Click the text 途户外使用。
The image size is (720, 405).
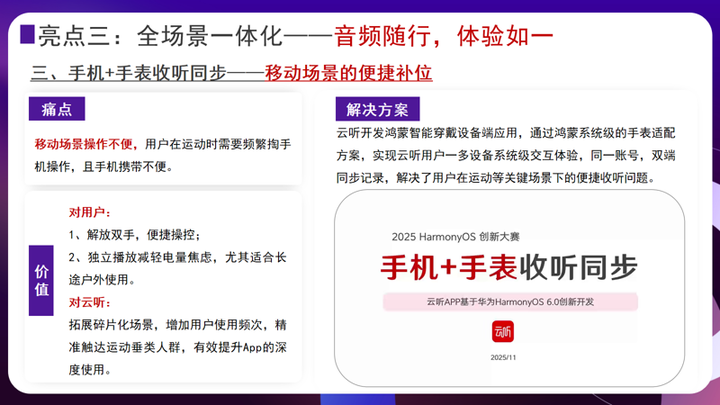[x=102, y=280]
